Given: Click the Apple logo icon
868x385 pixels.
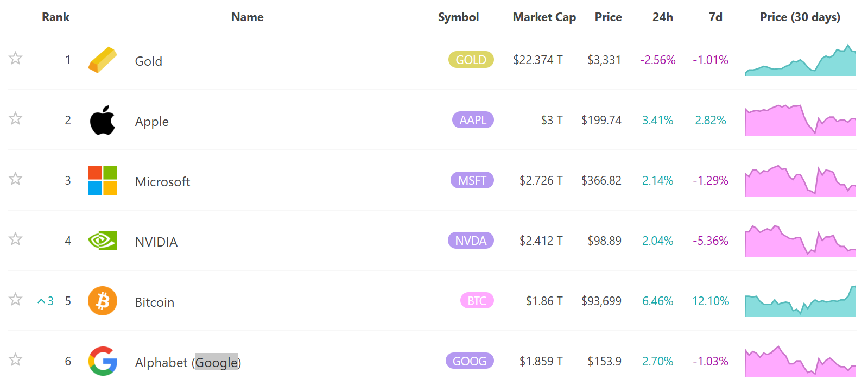Looking at the screenshot, I should (103, 120).
